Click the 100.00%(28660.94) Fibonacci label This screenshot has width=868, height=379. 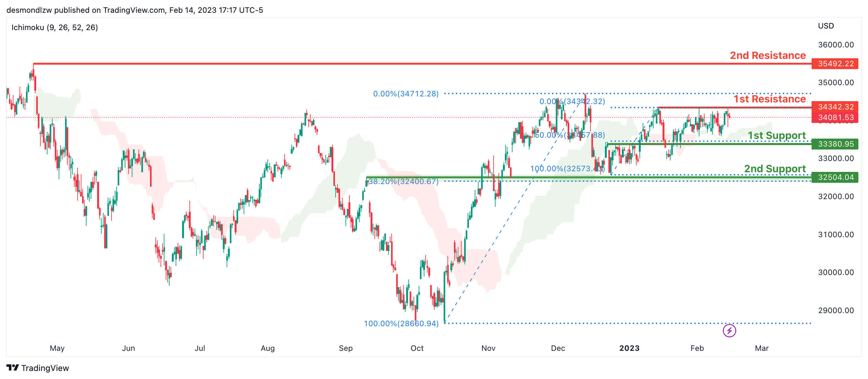coord(401,324)
